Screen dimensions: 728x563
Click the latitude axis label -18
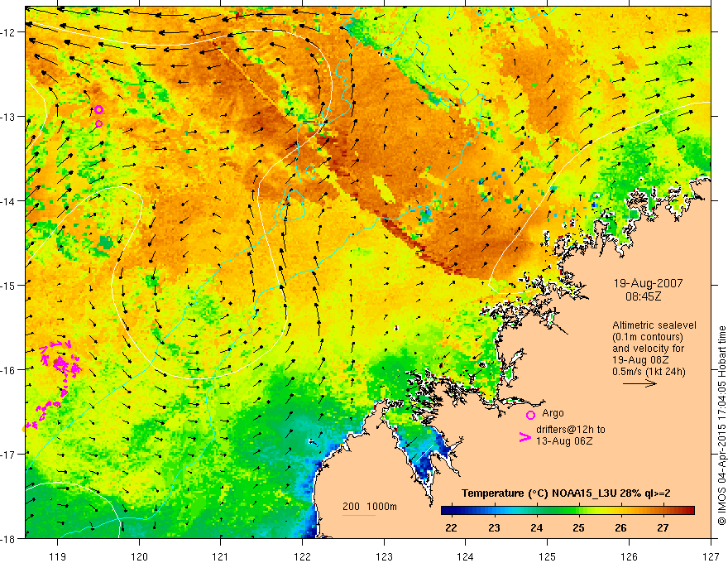[x=9, y=538]
